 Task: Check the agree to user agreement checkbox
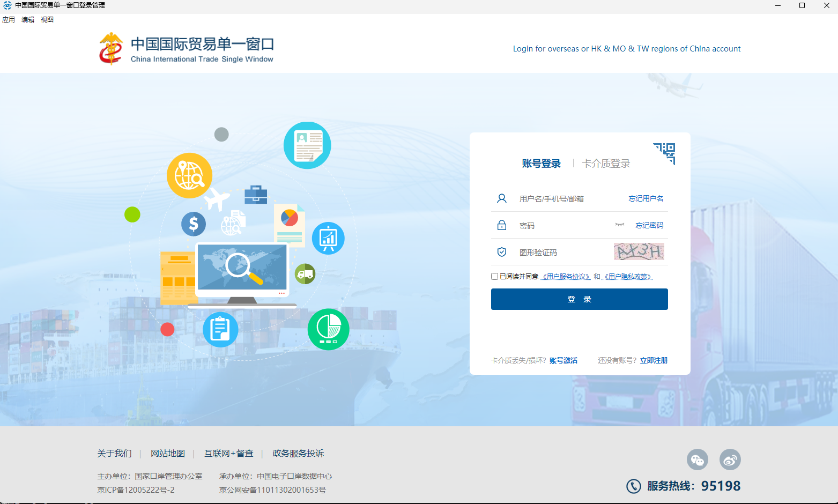[494, 277]
